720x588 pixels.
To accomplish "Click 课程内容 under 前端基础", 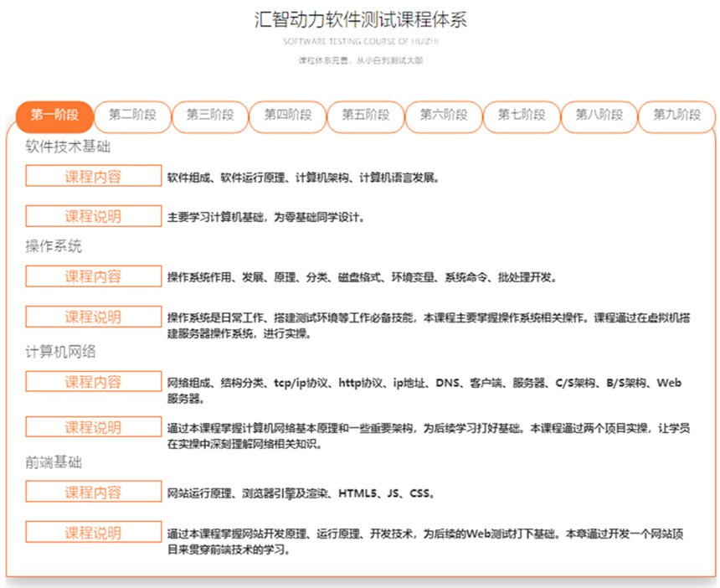I will 93,492.
